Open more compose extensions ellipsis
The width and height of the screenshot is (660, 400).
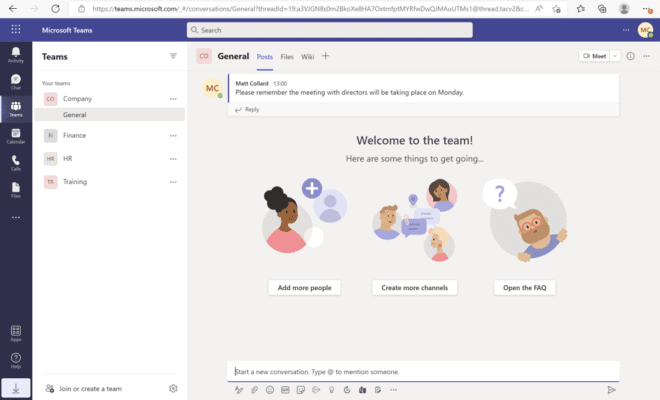tap(393, 390)
